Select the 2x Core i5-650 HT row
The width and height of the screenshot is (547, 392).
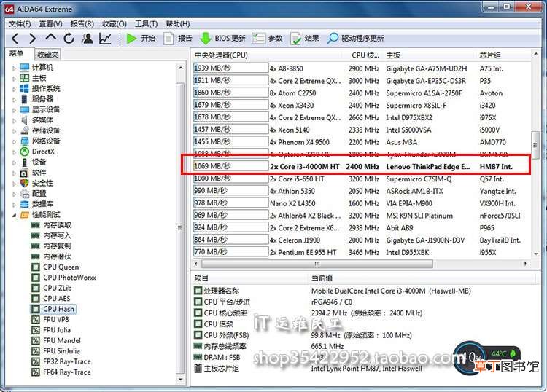(x=362, y=179)
